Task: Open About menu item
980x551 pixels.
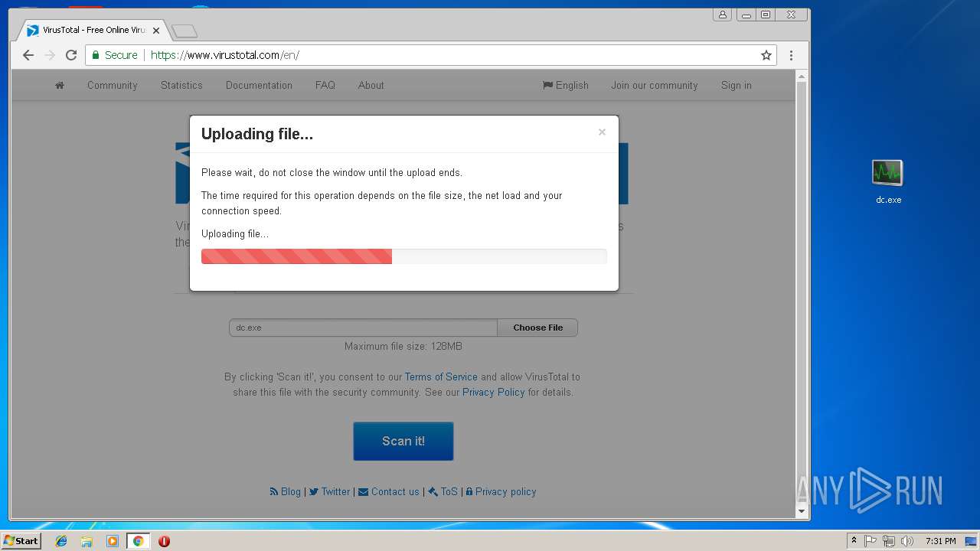Action: point(371,85)
